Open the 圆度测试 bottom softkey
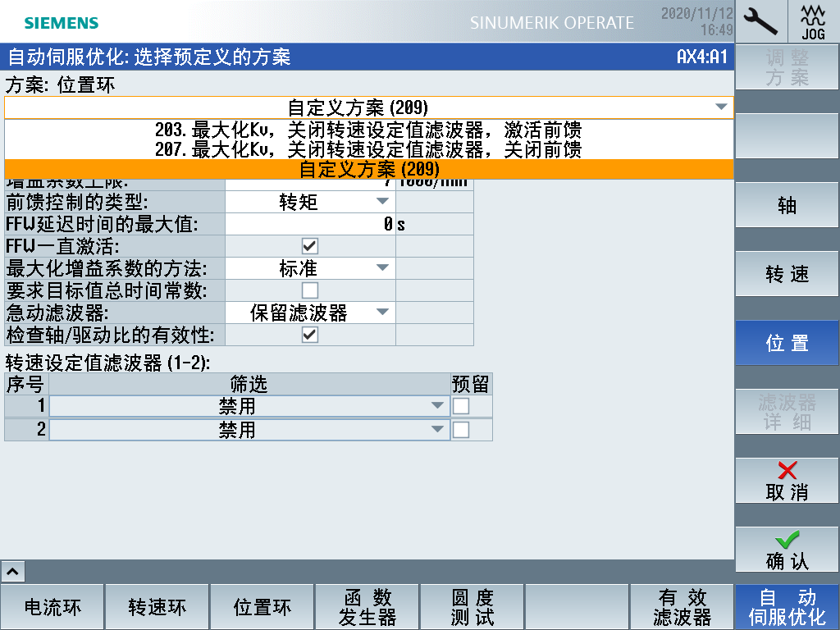The image size is (840, 630). coord(472,607)
